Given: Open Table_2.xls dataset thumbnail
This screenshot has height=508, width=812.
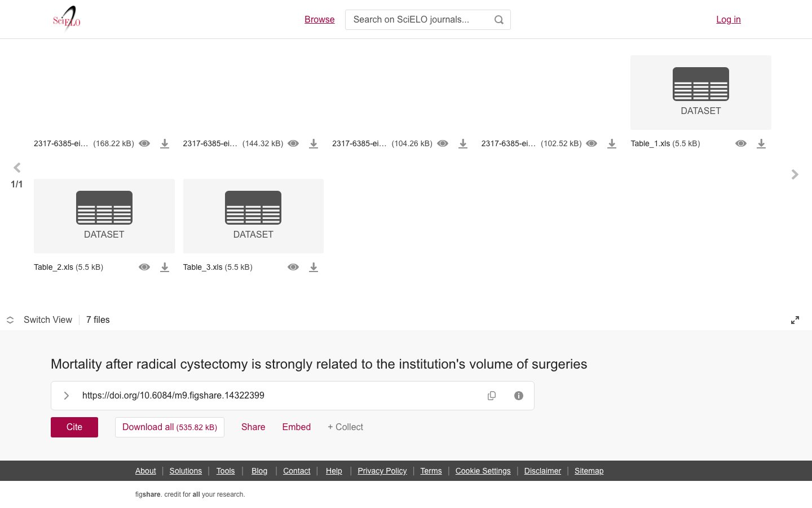Looking at the screenshot, I should (x=104, y=216).
